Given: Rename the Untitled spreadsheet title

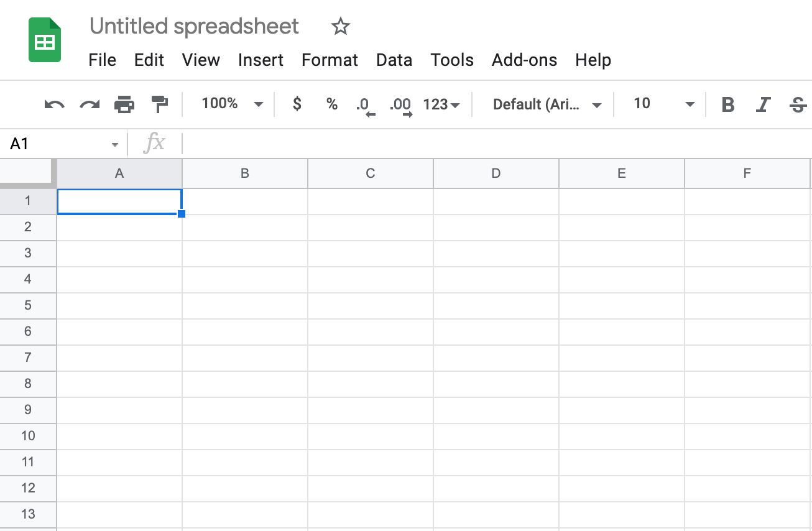Looking at the screenshot, I should click(x=195, y=26).
